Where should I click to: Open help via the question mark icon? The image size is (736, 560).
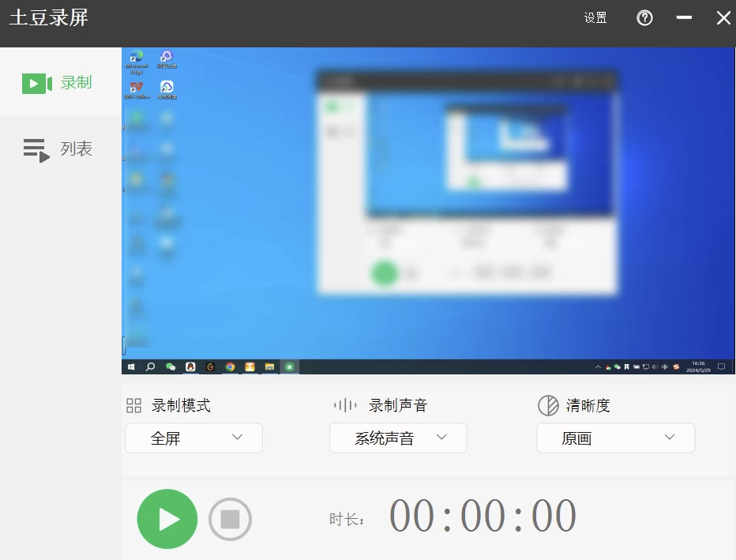pyautogui.click(x=644, y=18)
